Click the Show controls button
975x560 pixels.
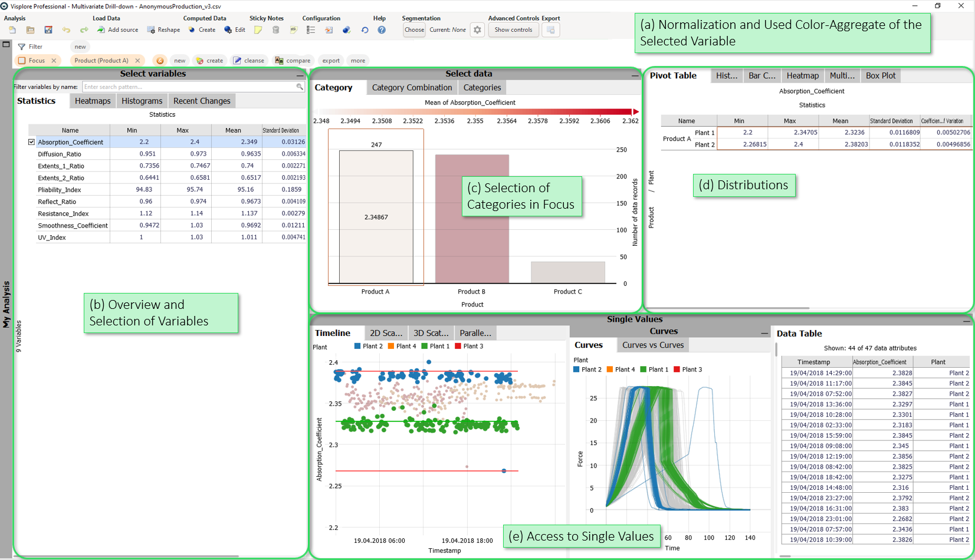(x=513, y=30)
